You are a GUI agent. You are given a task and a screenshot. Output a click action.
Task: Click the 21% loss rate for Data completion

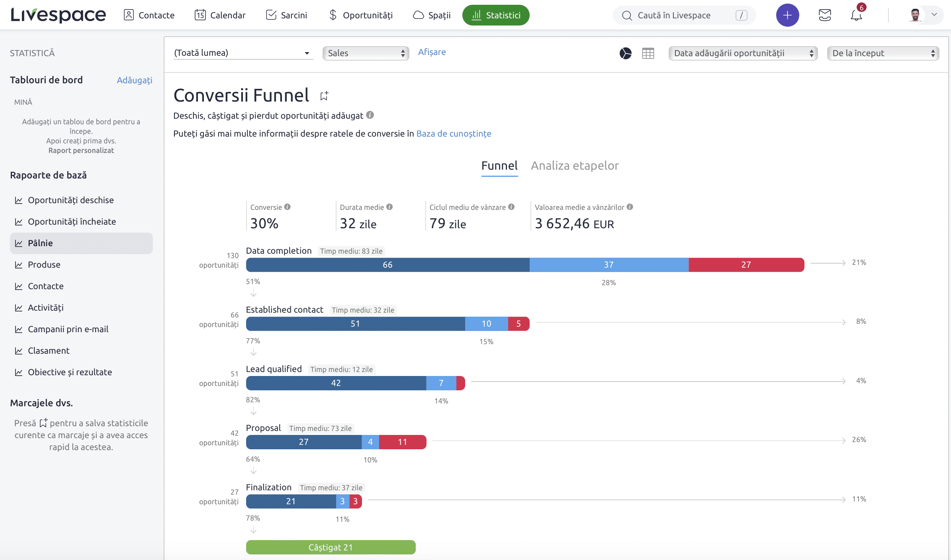coord(859,262)
